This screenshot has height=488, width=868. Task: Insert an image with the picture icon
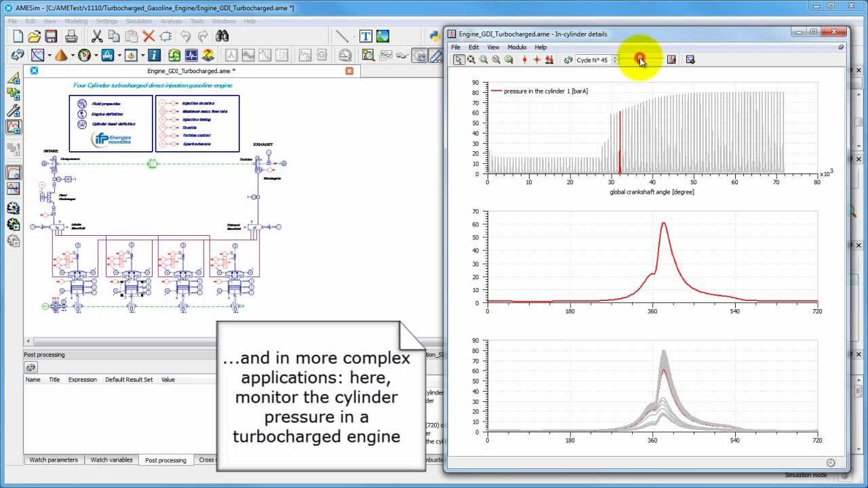pos(382,37)
